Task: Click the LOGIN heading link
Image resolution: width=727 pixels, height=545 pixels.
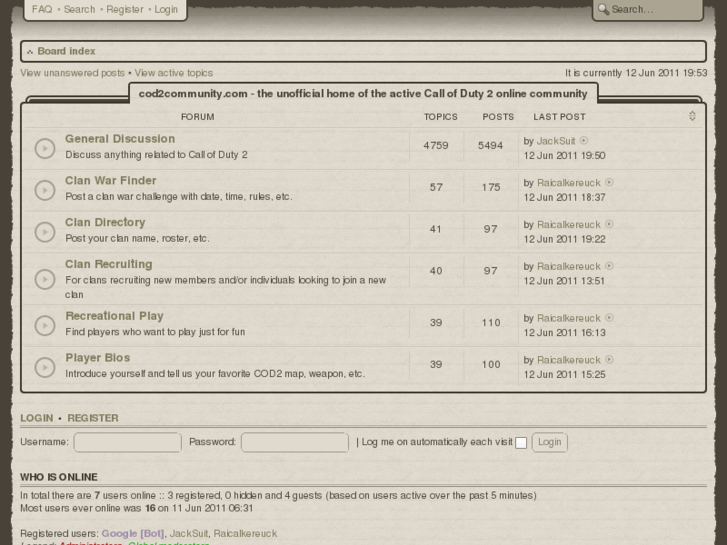Action: tap(37, 418)
